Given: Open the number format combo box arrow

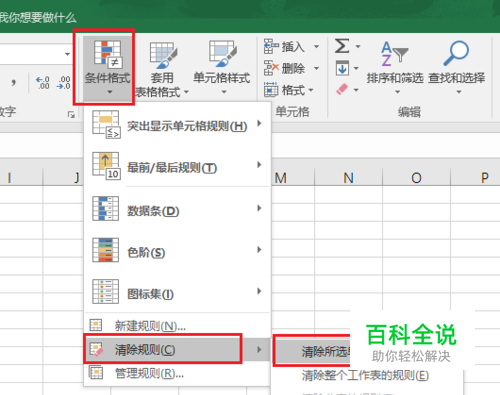Looking at the screenshot, I should coord(67,54).
